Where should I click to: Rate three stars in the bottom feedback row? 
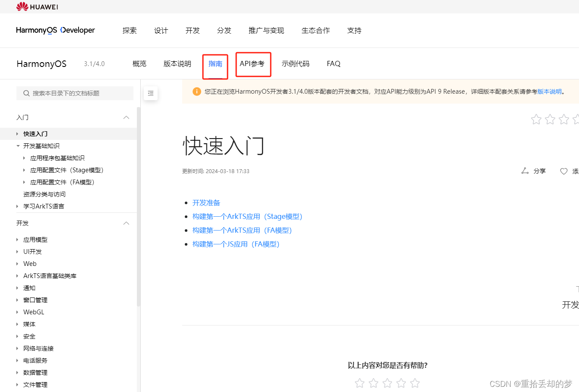(x=387, y=383)
